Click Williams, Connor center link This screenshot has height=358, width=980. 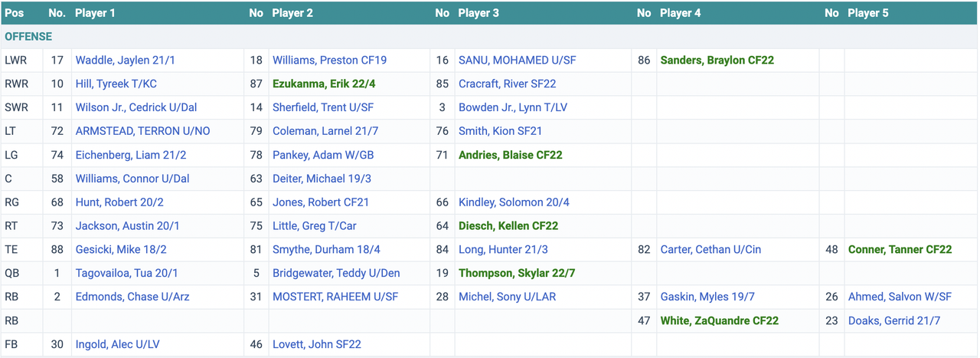point(132,179)
